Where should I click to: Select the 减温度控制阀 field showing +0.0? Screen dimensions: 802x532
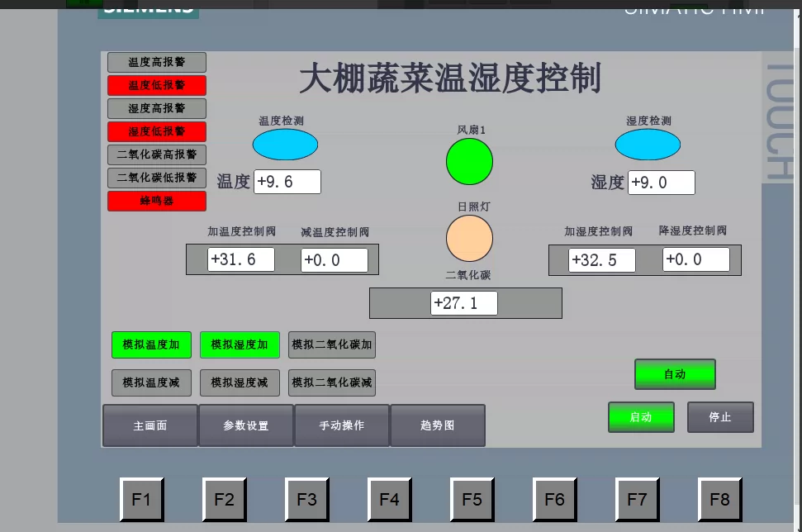334,260
